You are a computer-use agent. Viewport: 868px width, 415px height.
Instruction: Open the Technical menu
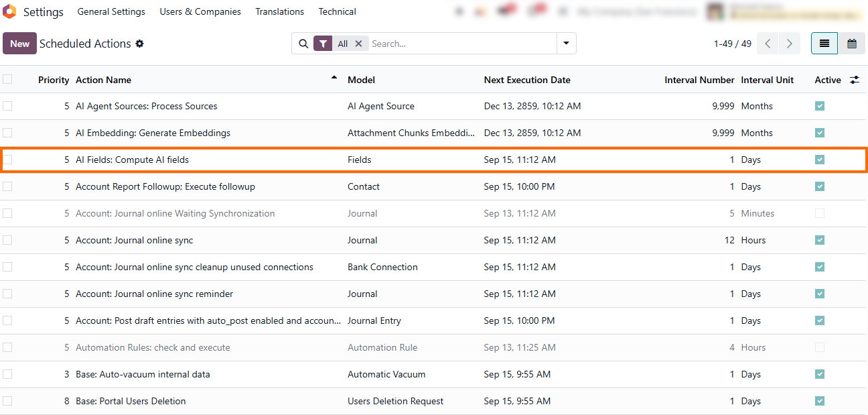coord(337,11)
